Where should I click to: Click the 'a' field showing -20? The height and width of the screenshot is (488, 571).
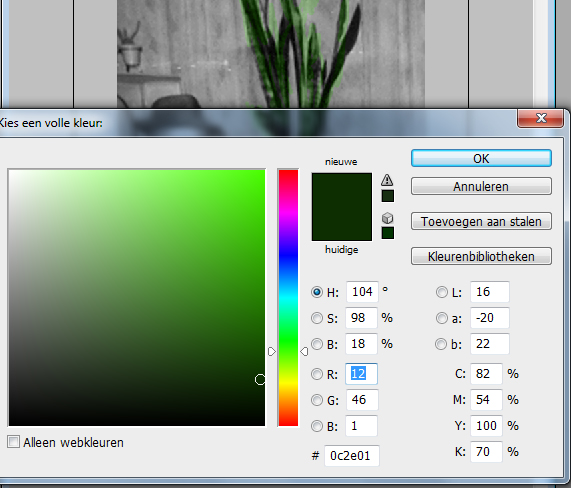pyautogui.click(x=490, y=318)
